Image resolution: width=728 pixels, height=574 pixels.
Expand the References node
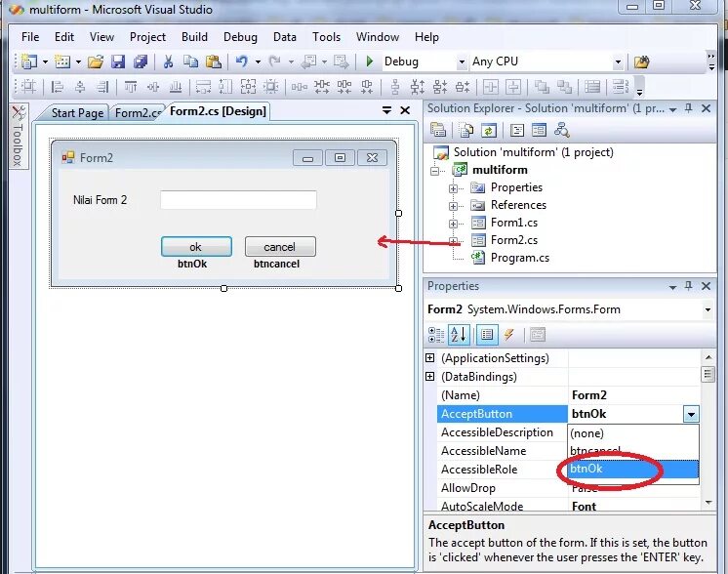pyautogui.click(x=453, y=206)
